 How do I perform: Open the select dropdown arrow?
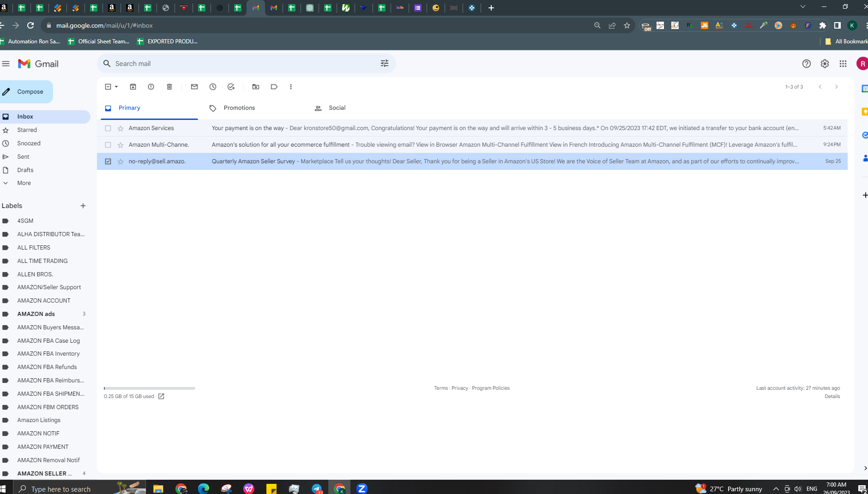pyautogui.click(x=116, y=87)
